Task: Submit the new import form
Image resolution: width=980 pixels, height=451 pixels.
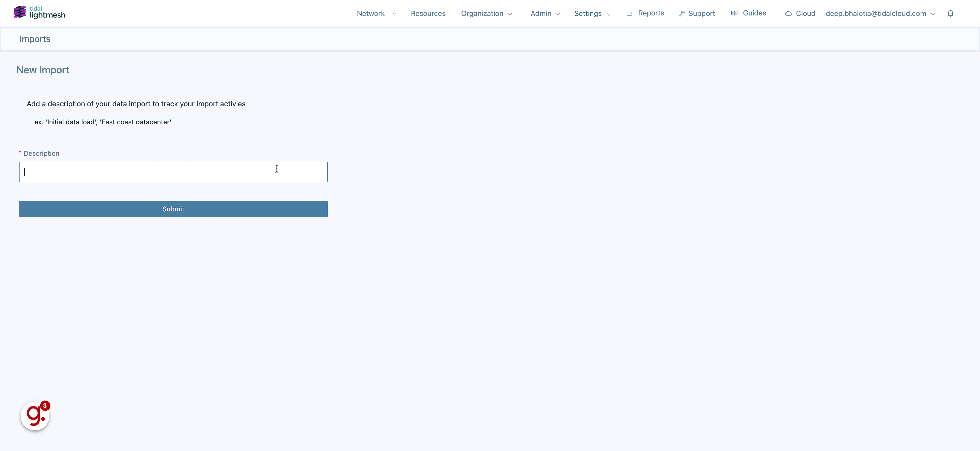Action: 173,209
